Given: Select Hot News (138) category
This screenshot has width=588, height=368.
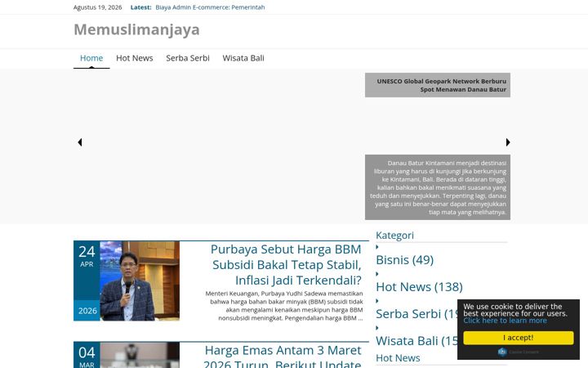Looking at the screenshot, I should [419, 287].
